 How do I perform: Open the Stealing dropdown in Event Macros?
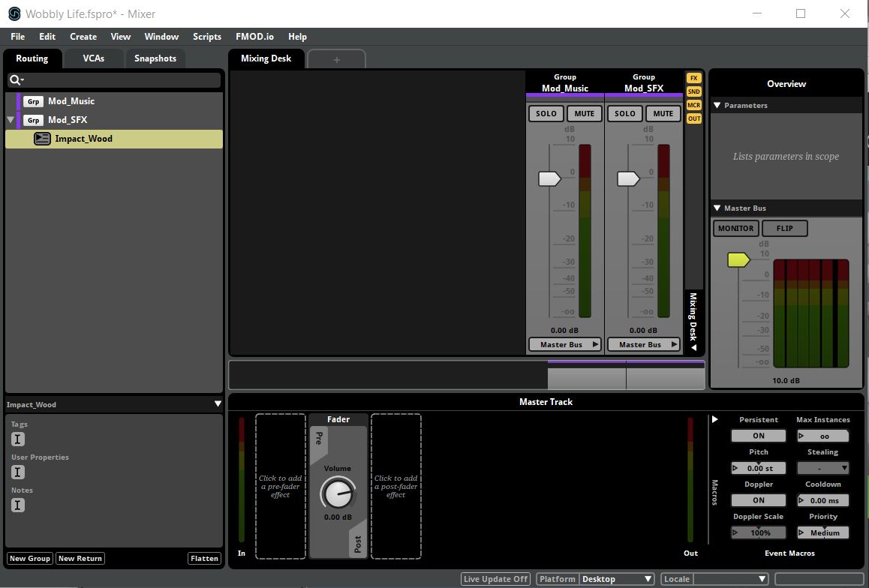pyautogui.click(x=823, y=468)
